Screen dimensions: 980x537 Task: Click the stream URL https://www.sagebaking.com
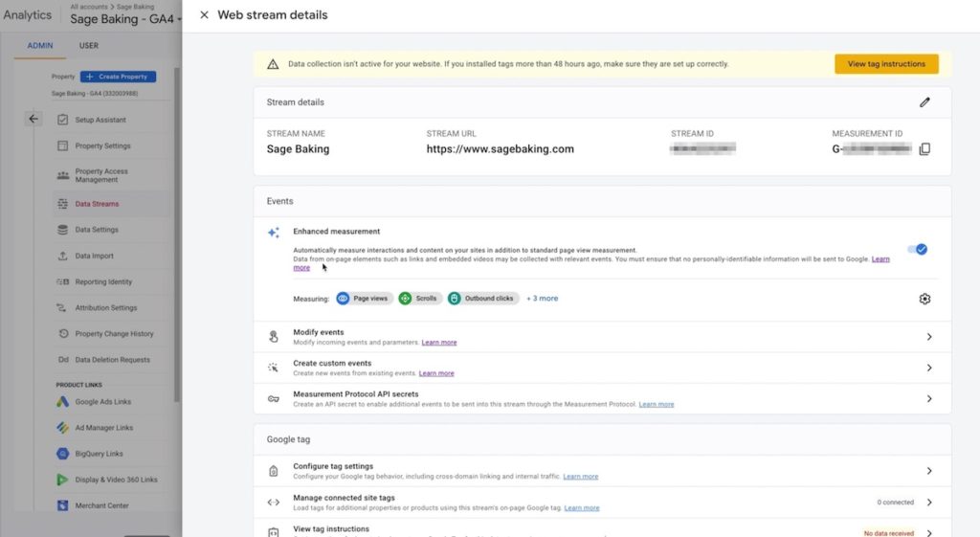point(500,148)
